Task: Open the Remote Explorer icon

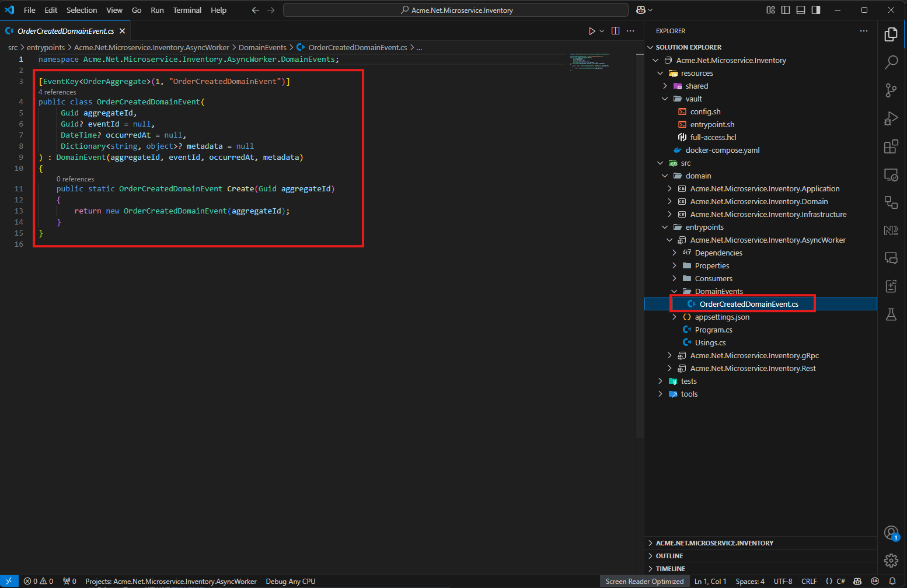Action: pyautogui.click(x=891, y=174)
